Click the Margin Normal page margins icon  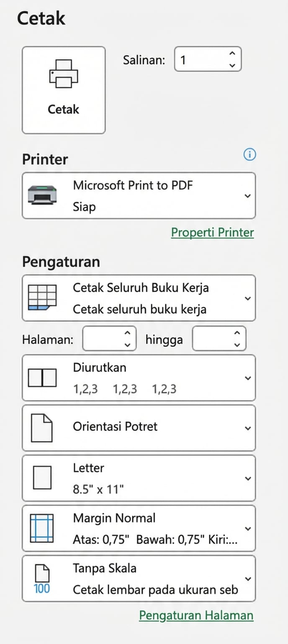coord(41,528)
